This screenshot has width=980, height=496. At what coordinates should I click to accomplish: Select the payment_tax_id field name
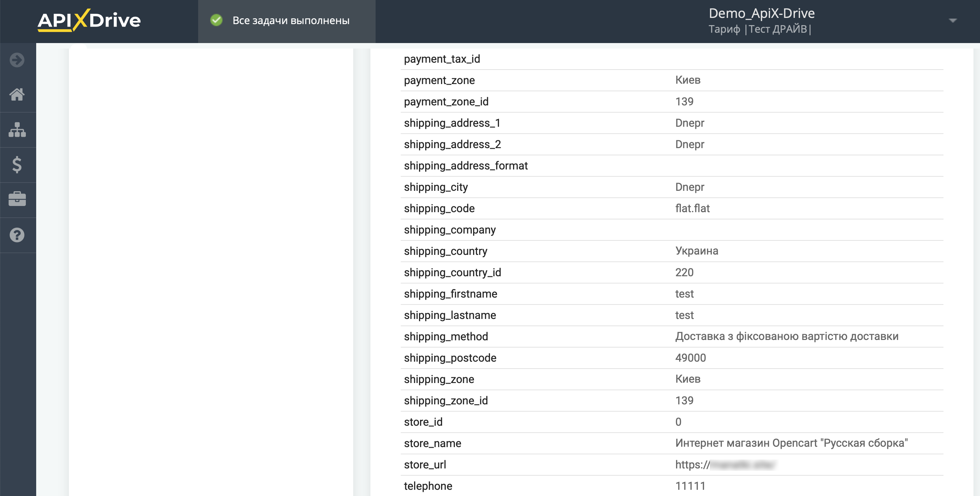442,59
